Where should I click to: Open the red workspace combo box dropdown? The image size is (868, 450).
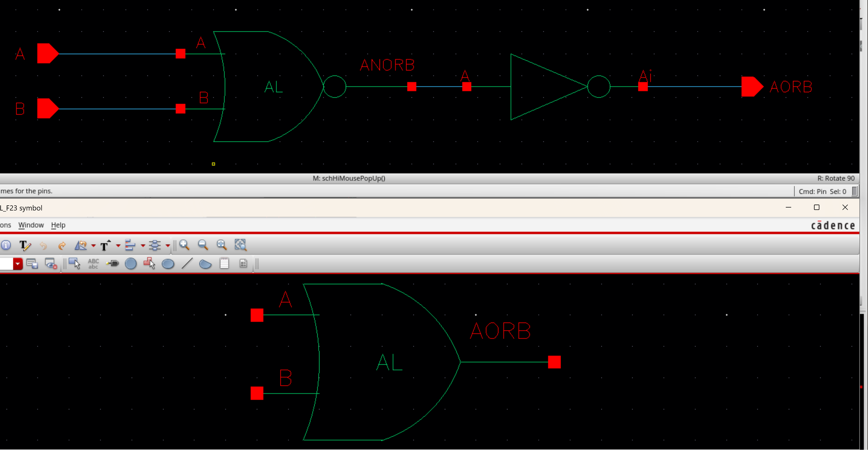point(17,264)
